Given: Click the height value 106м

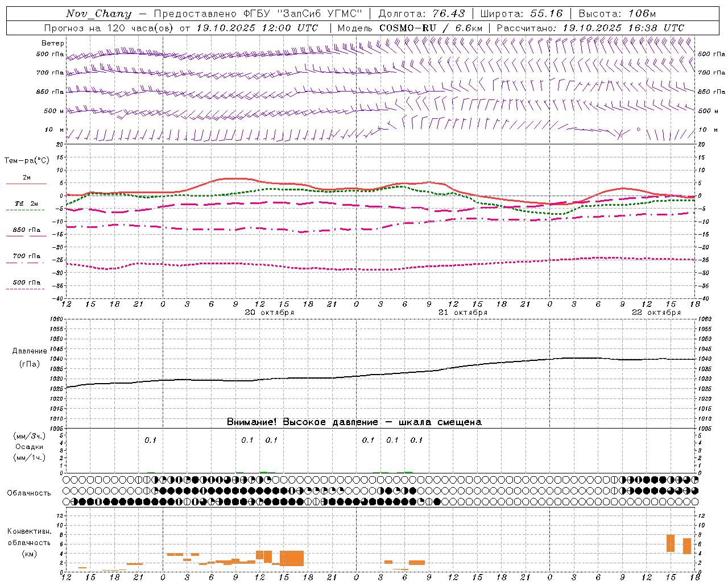Looking at the screenshot, I should coord(643,14).
